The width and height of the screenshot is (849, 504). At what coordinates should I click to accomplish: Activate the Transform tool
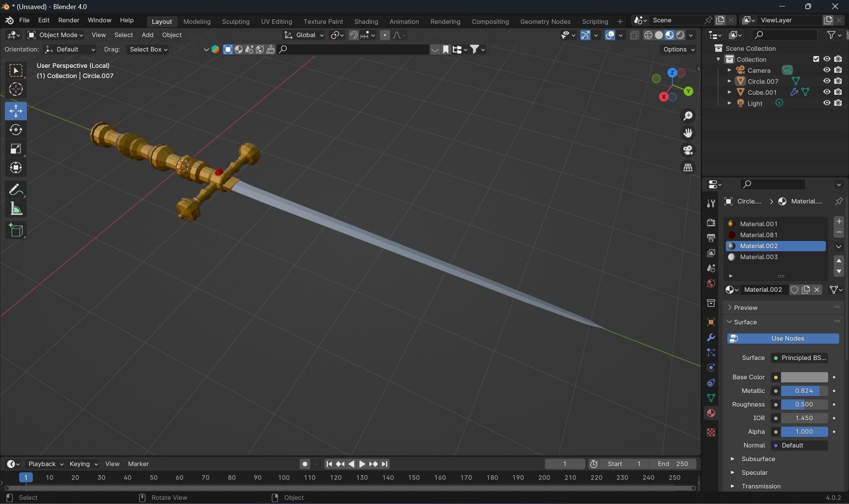coord(16,168)
